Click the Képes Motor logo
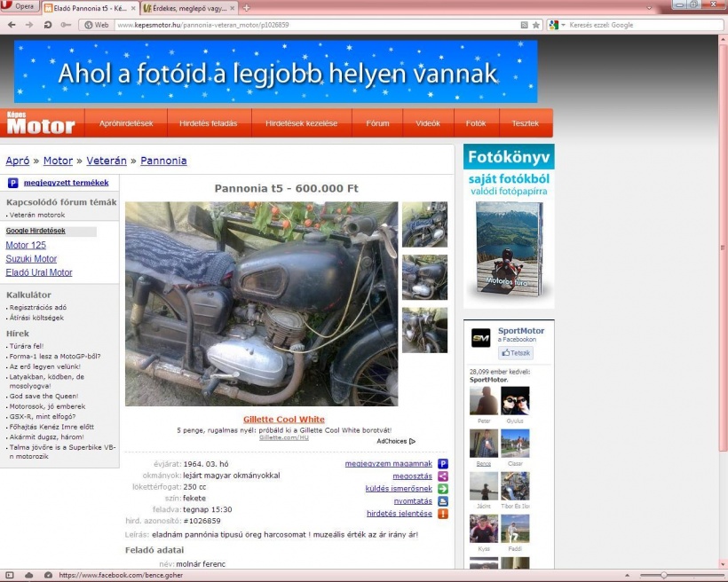The image size is (728, 582). click(42, 123)
